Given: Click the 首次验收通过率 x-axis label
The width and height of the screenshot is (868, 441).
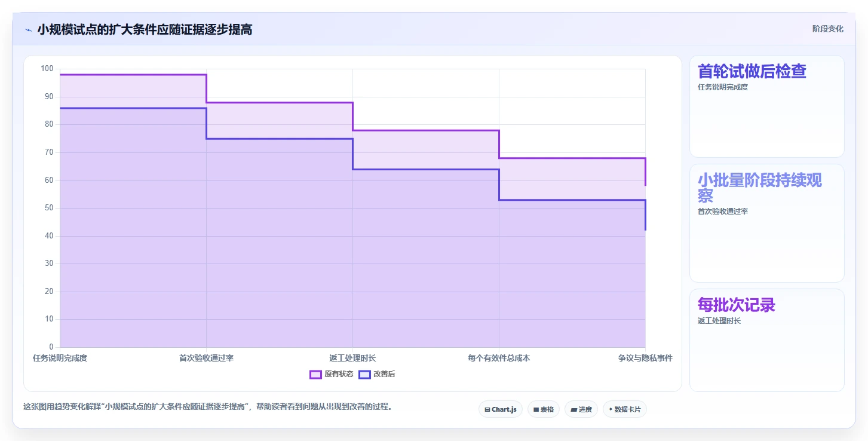Looking at the screenshot, I should (x=206, y=358).
